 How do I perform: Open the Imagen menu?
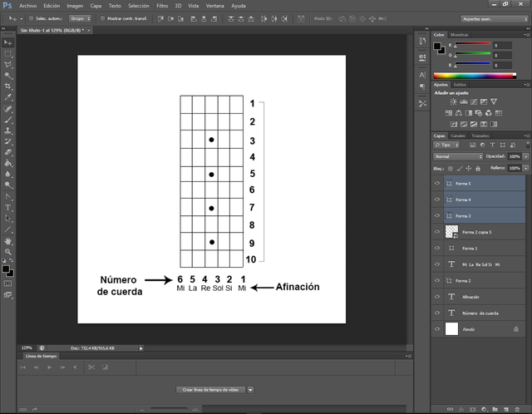(x=75, y=6)
